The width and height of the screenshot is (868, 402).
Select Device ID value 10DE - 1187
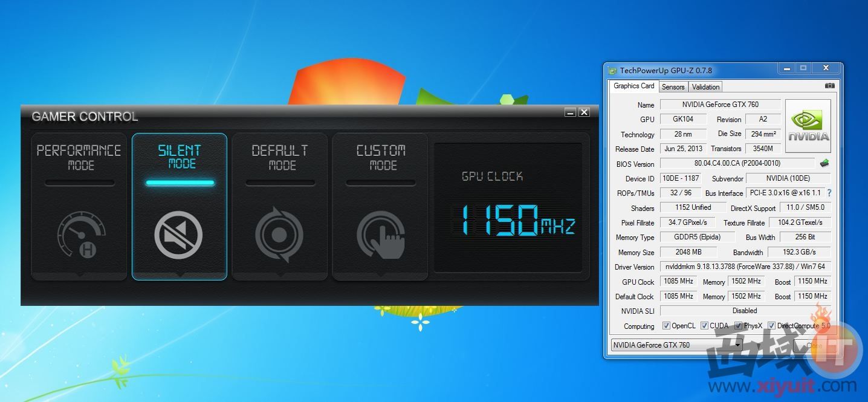click(680, 178)
